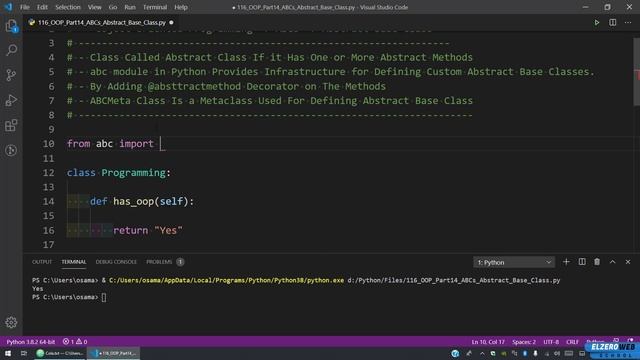Open the Selection menu
The height and width of the screenshot is (360, 640).
[68, 7]
